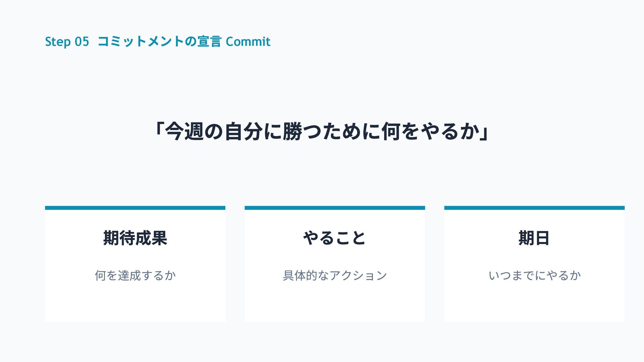This screenshot has width=644, height=362.
Task: Select the 期日 card title
Action: point(534,238)
